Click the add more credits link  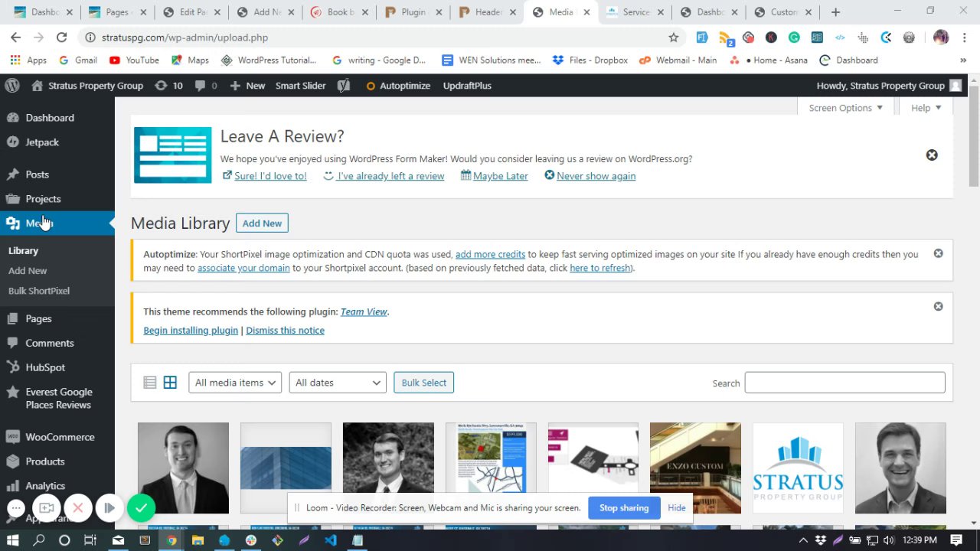(x=490, y=254)
